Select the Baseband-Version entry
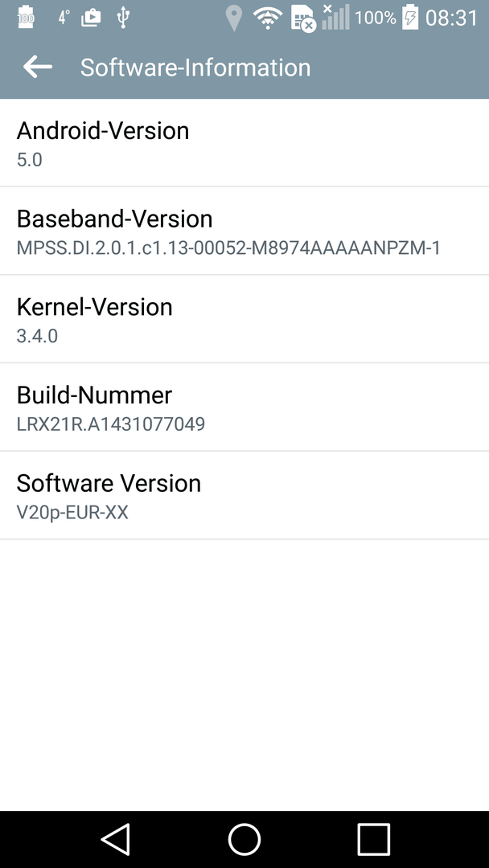489x868 pixels. click(x=244, y=231)
